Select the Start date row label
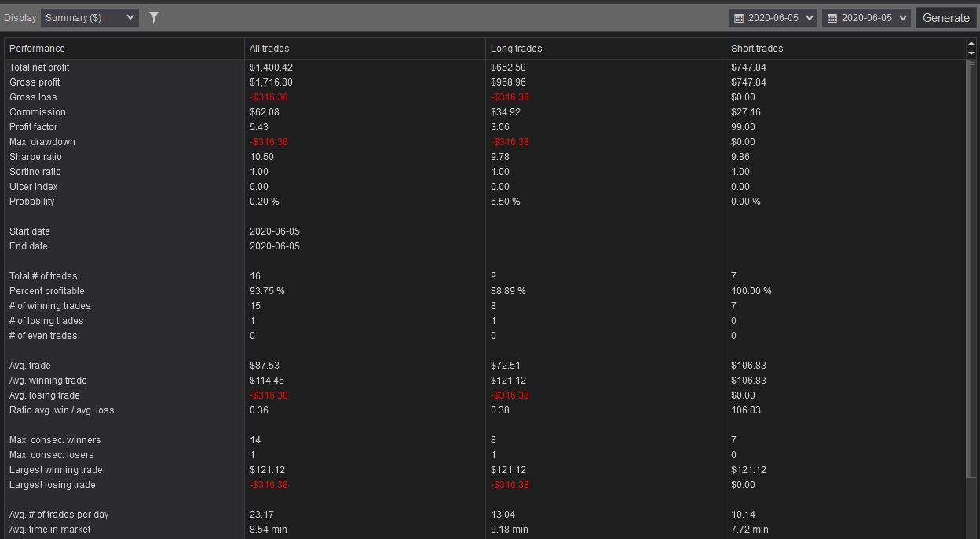The width and height of the screenshot is (980, 539). pos(29,231)
